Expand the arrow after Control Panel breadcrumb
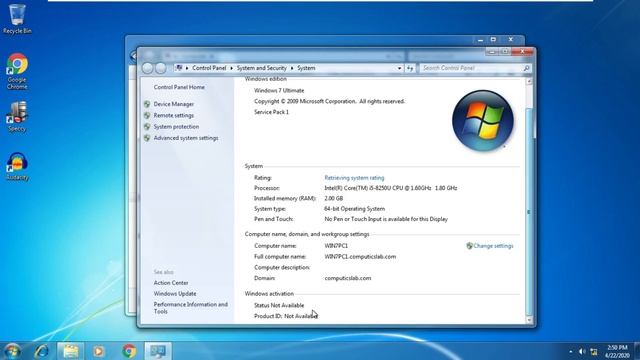This screenshot has height=360, width=640. pyautogui.click(x=231, y=68)
